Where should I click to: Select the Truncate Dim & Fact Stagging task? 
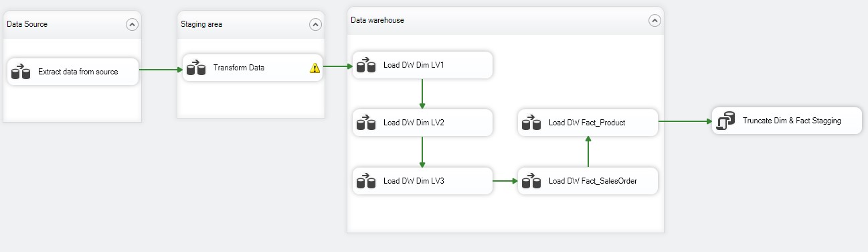click(787, 121)
